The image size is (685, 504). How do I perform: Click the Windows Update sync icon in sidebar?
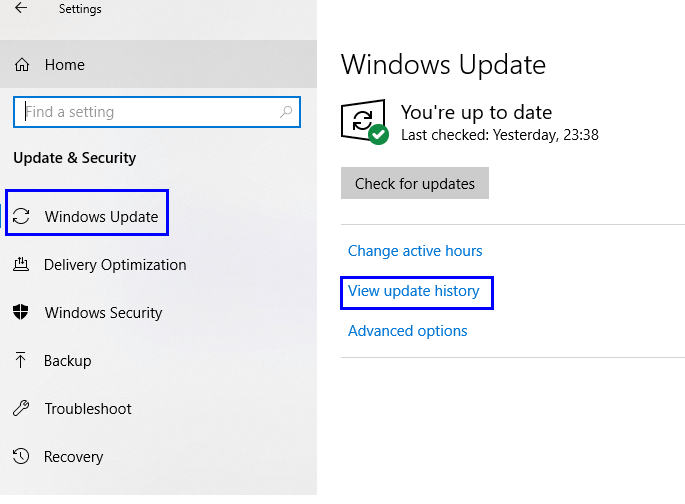[21, 216]
